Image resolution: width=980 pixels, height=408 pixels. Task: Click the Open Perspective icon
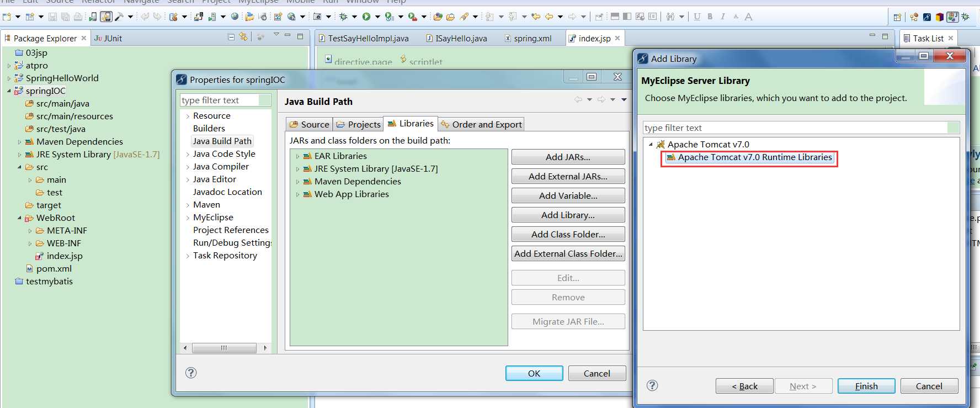point(897,17)
